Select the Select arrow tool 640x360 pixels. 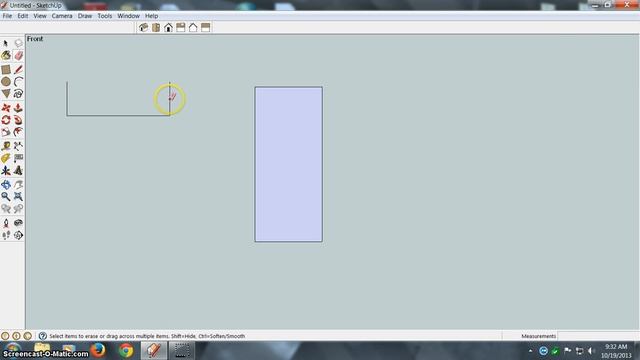(x=6, y=43)
